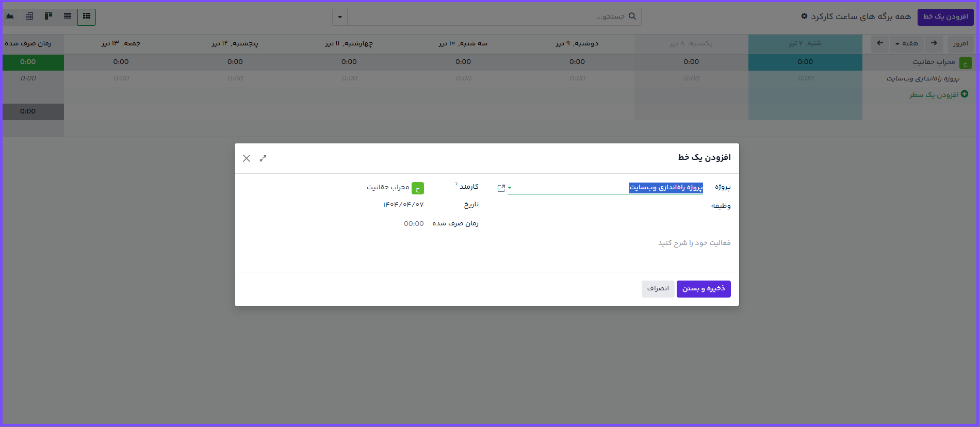The image size is (980, 427).
Task: Click the question mark beside کارمند
Action: coord(456,184)
